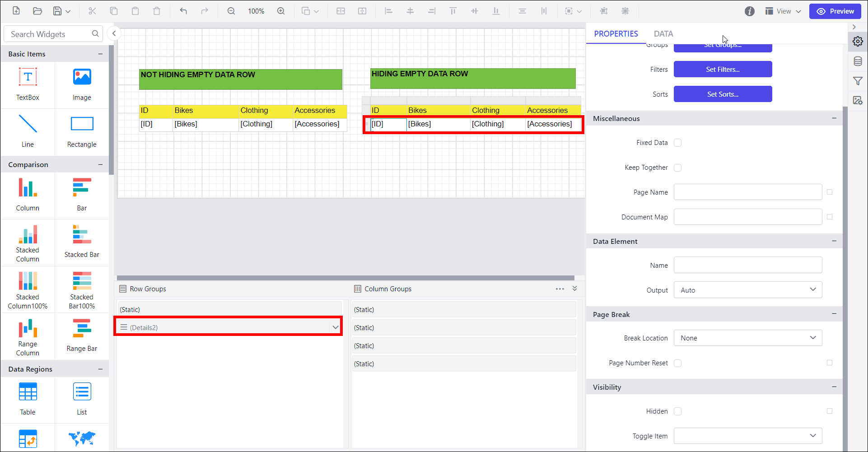
Task: Switch to the DATA tab
Action: 663,34
